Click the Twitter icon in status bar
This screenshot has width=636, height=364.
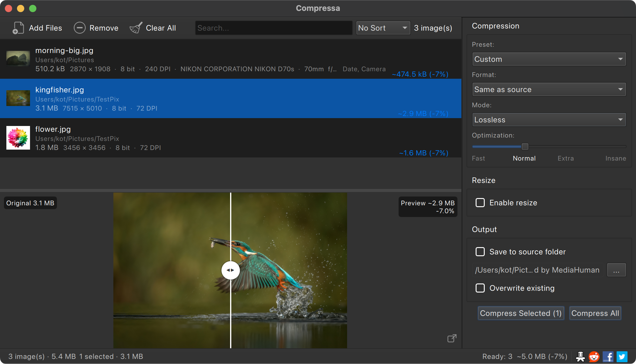coord(622,356)
